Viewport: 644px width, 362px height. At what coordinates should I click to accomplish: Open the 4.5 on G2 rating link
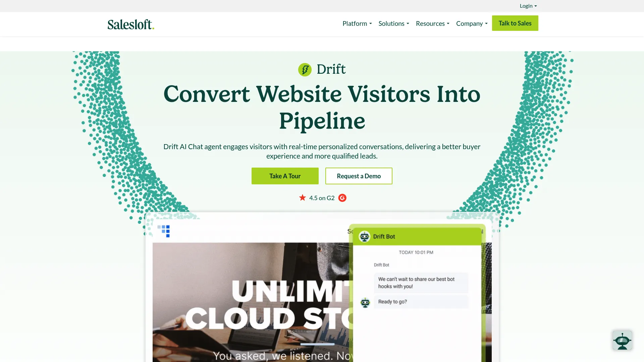pyautogui.click(x=322, y=198)
